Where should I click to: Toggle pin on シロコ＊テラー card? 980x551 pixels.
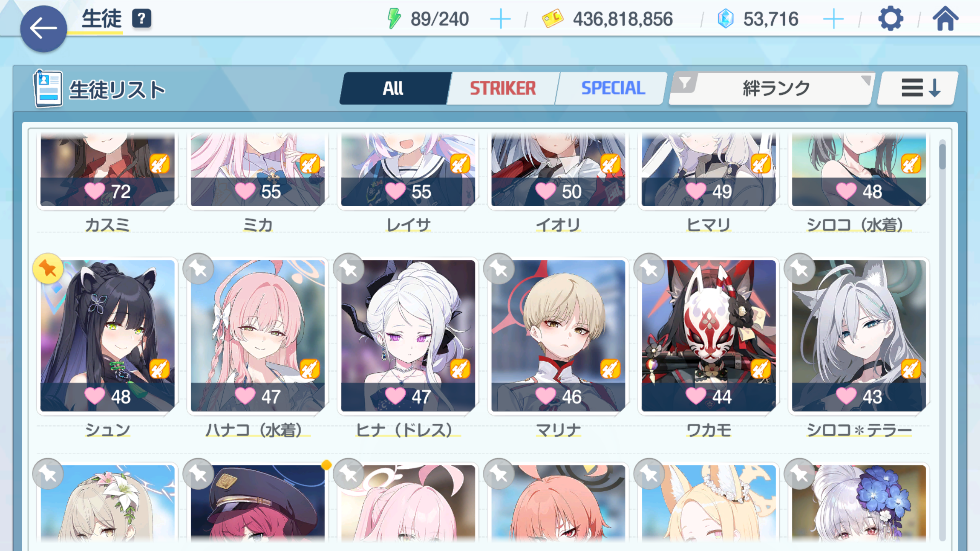(799, 269)
